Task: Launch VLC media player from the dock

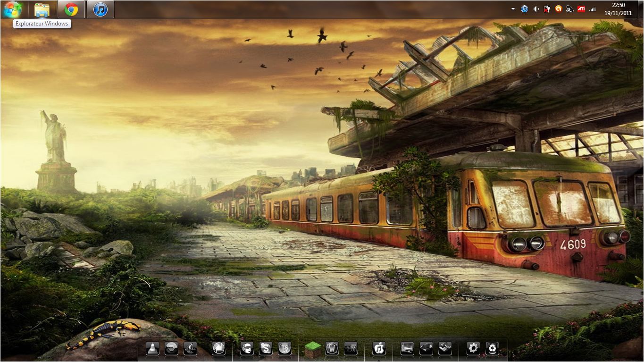Action: [152, 348]
